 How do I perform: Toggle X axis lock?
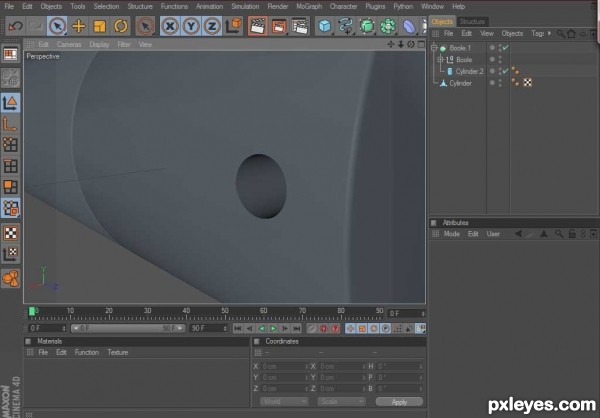tap(170, 26)
